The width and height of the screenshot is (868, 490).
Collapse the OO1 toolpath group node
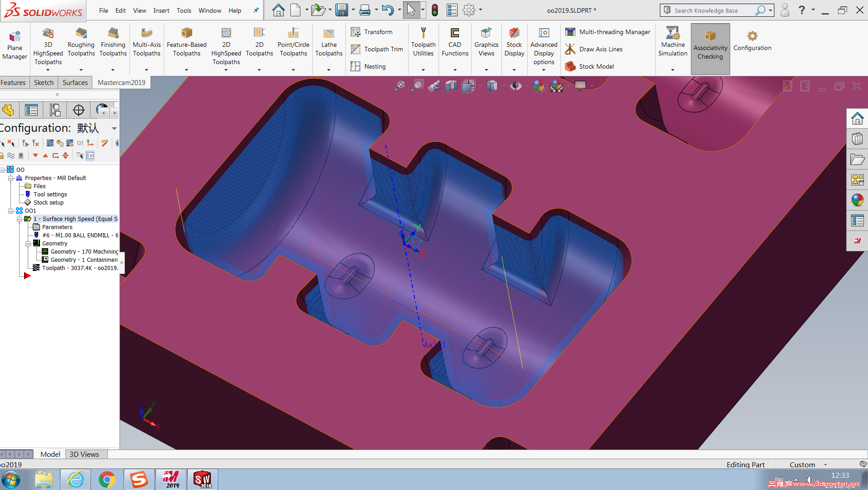pyautogui.click(x=10, y=211)
